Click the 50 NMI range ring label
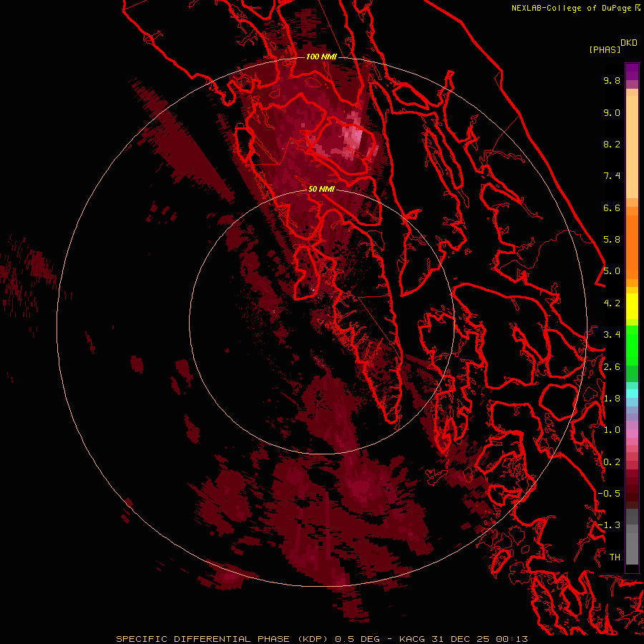The width and height of the screenshot is (644, 644). click(x=321, y=189)
